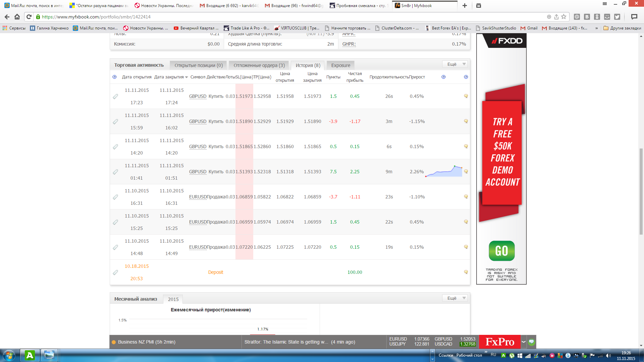This screenshot has height=362, width=644.
Task: Click green chat icon in bottom bar
Action: (532, 342)
